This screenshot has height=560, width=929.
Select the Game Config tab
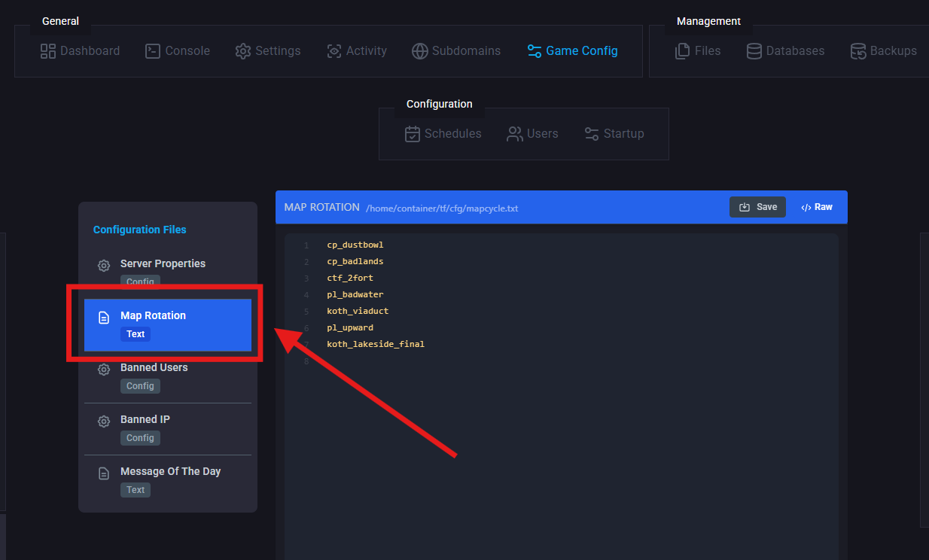click(572, 51)
